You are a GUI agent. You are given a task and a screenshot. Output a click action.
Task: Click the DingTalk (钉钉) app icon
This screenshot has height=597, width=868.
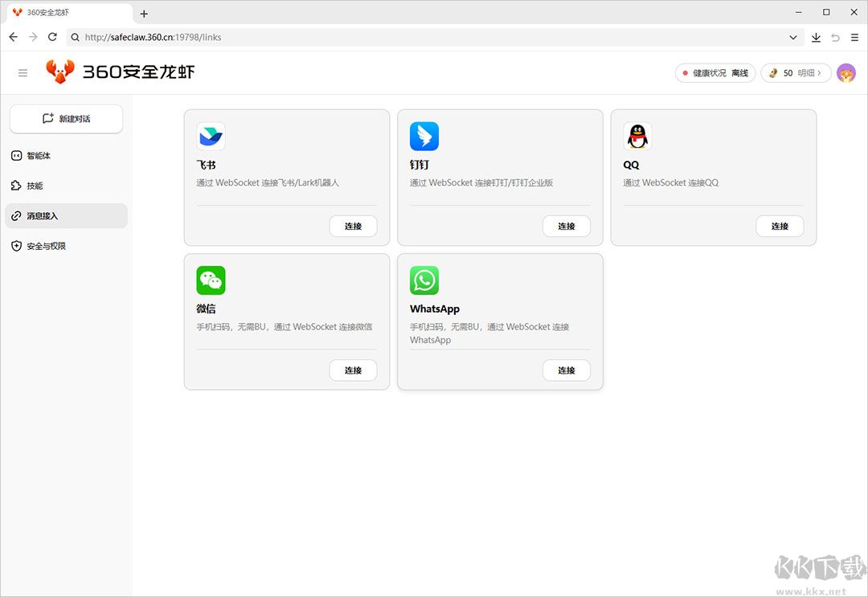click(x=424, y=136)
